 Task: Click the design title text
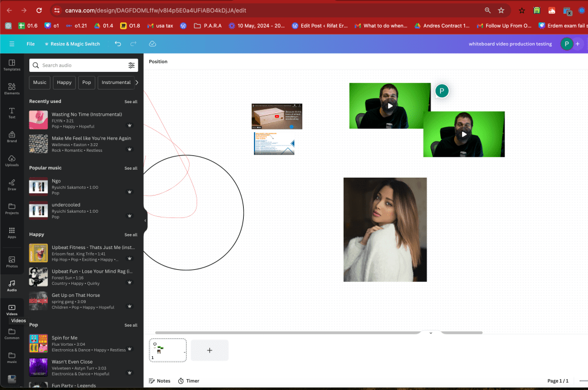point(510,44)
